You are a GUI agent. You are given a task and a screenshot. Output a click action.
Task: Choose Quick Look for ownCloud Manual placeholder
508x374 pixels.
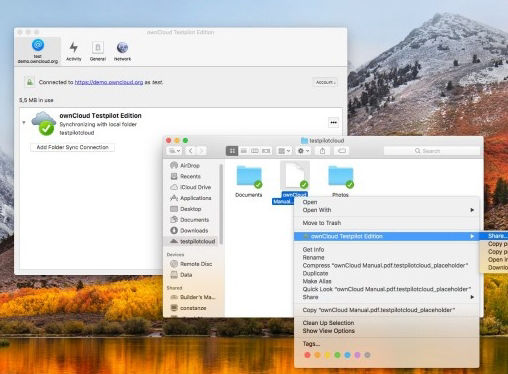pyautogui.click(x=387, y=289)
